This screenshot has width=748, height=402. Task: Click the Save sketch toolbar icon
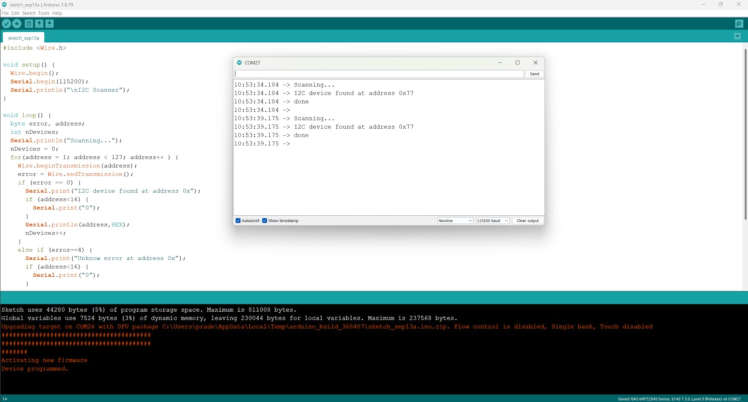click(50, 23)
